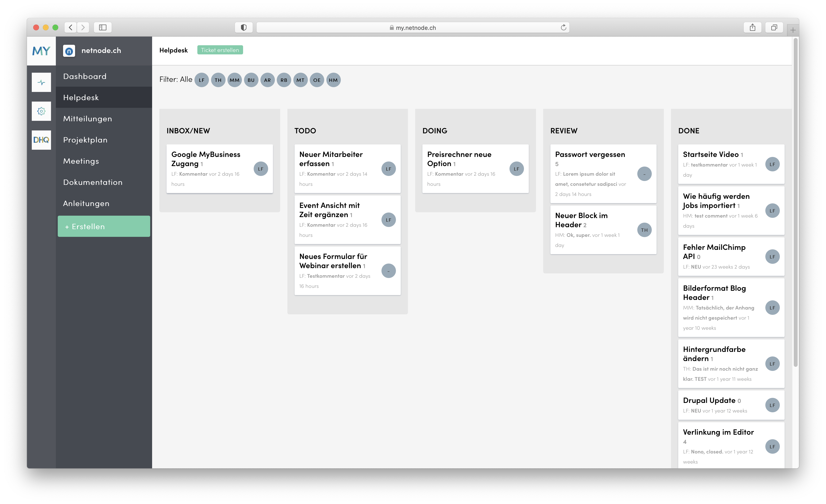Open Projektplan in the sidebar
This screenshot has height=504, width=826.
(104, 140)
